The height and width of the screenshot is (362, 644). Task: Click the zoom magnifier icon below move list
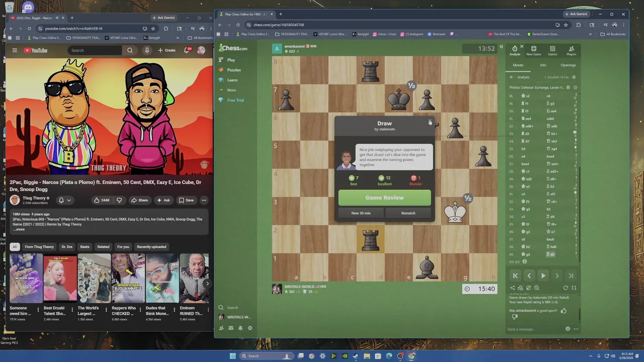(536, 288)
